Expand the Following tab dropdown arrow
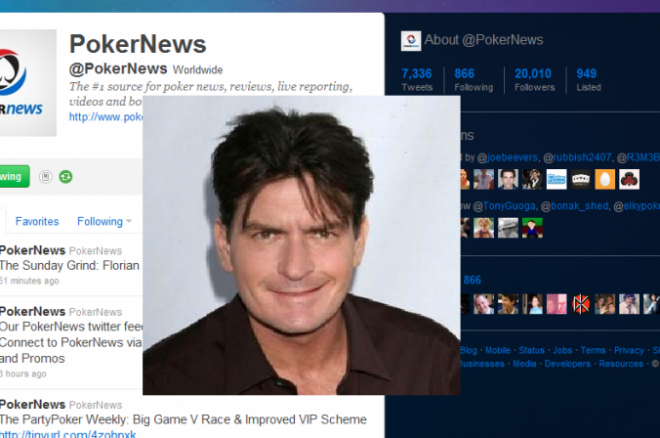Viewport: 660px width, 438px height. [129, 221]
